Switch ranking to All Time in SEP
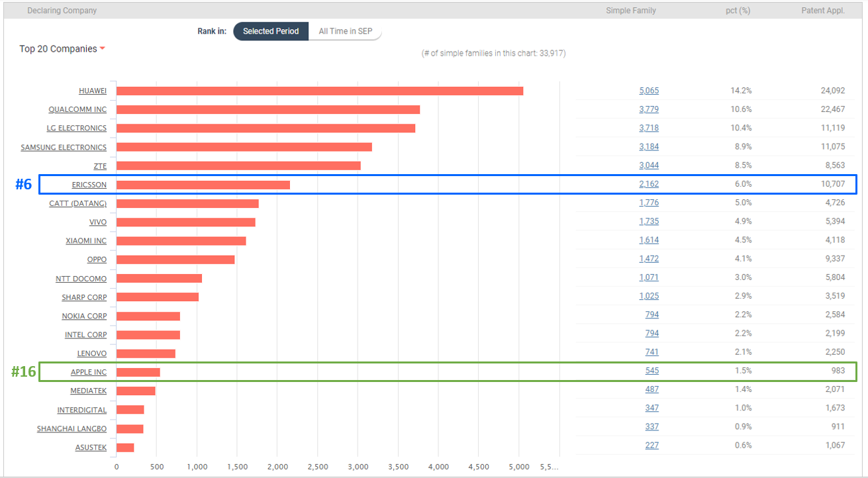 345,31
